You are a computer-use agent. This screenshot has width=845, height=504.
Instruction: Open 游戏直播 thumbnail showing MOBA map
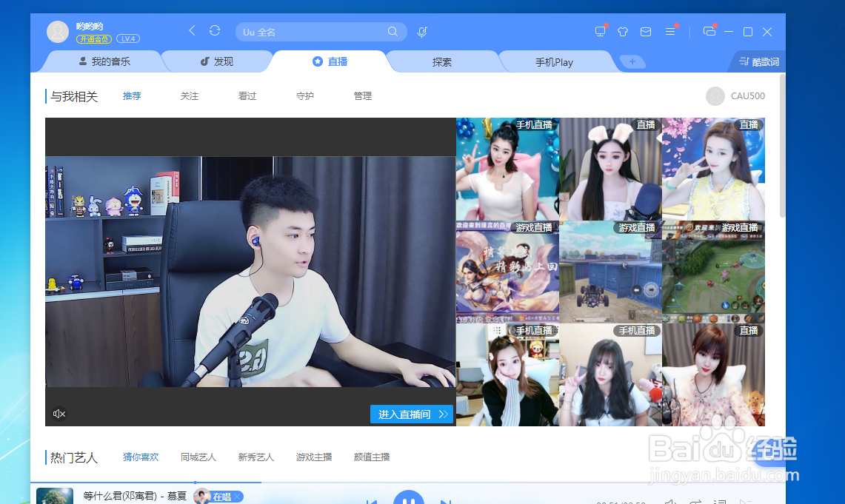tap(713, 272)
